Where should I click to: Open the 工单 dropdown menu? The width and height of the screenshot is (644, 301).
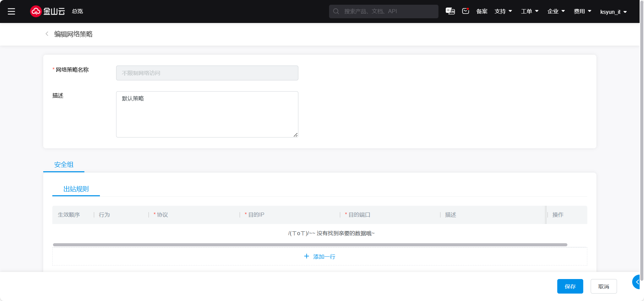coord(530,11)
